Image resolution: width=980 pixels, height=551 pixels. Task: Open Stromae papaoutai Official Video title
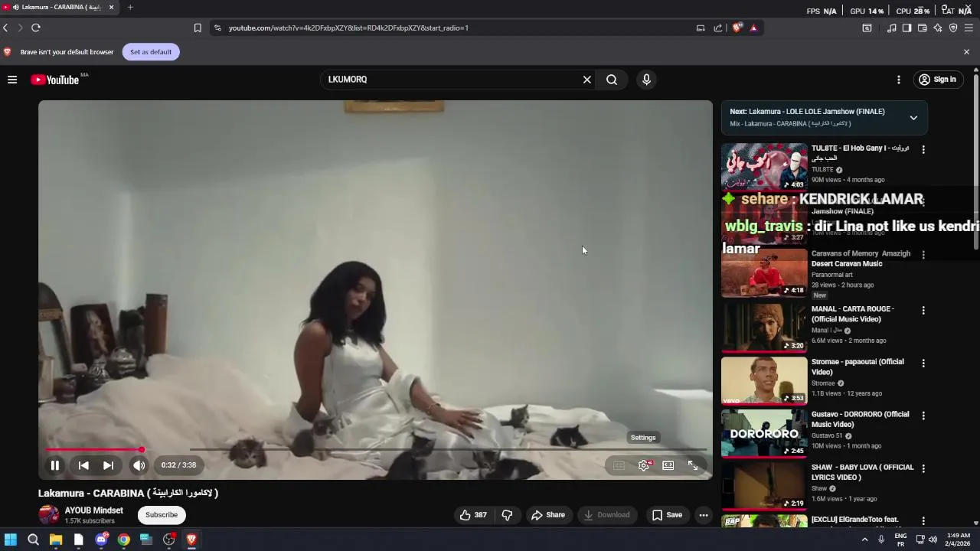857,367
